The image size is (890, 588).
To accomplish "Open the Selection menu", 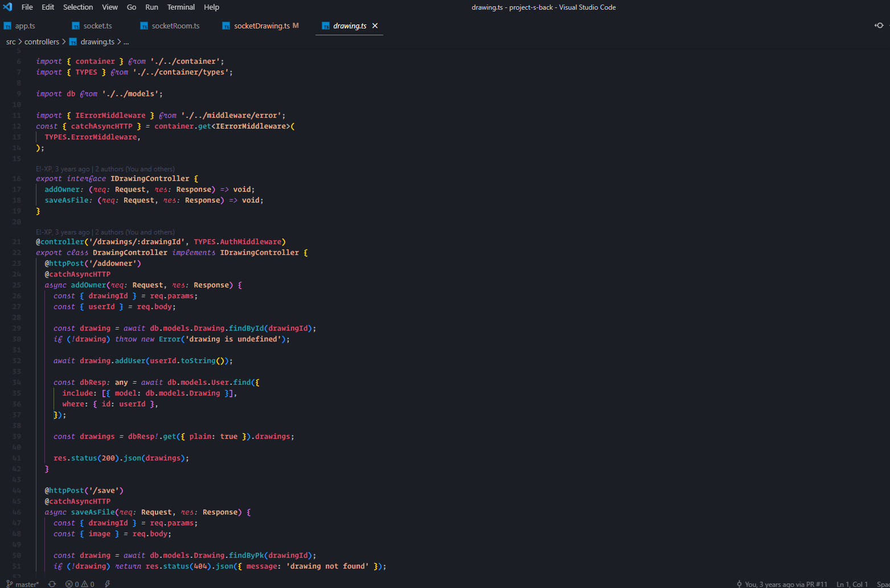I will click(x=78, y=7).
